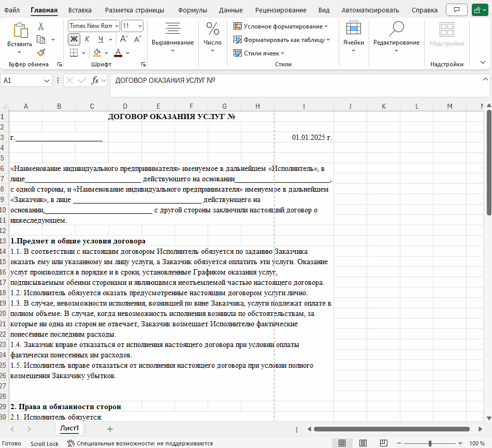Viewport: 492px width, 448px height.
Task: Click the fill color bucket icon
Action: [x=97, y=52]
